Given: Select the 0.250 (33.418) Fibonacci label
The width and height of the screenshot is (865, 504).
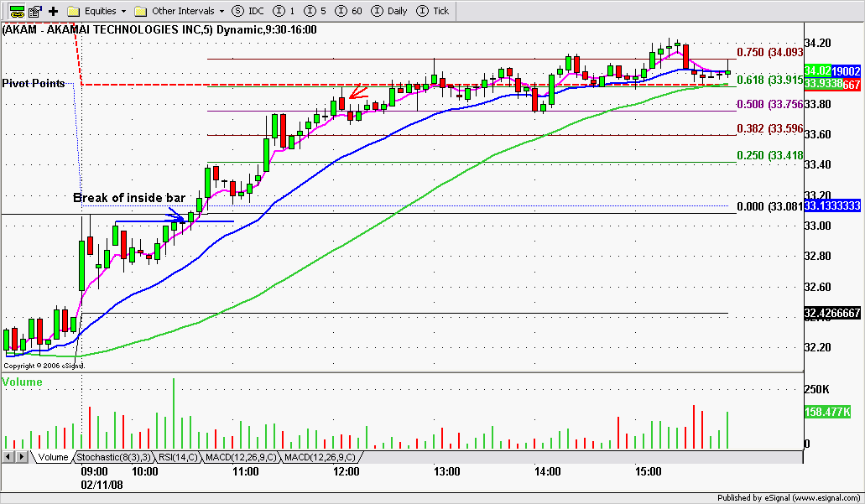Looking at the screenshot, I should (x=770, y=155).
